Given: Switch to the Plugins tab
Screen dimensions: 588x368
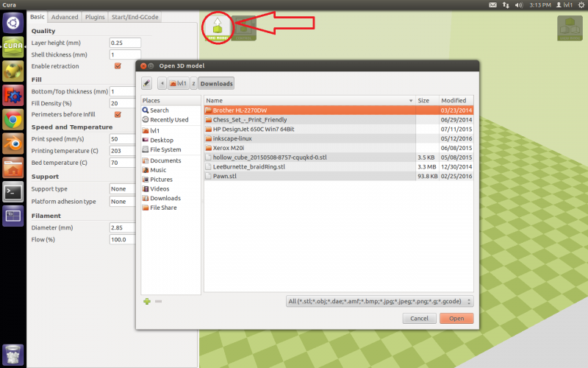Looking at the screenshot, I should 95,17.
